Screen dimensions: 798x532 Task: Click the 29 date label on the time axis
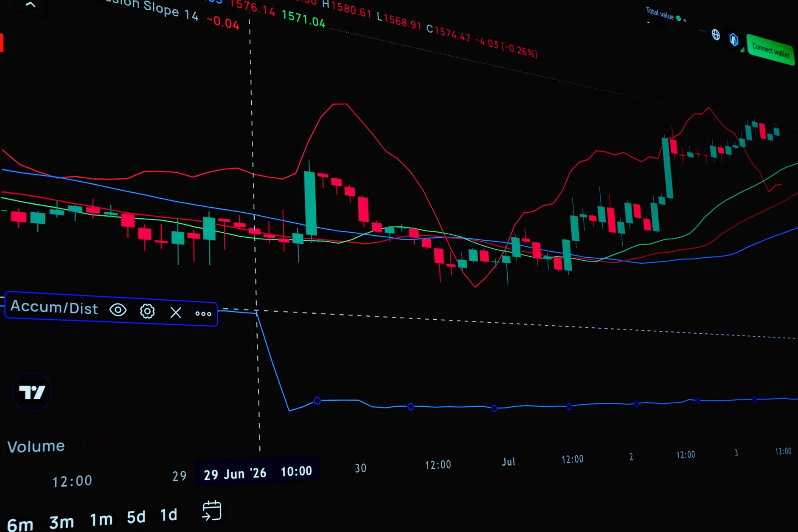179,476
